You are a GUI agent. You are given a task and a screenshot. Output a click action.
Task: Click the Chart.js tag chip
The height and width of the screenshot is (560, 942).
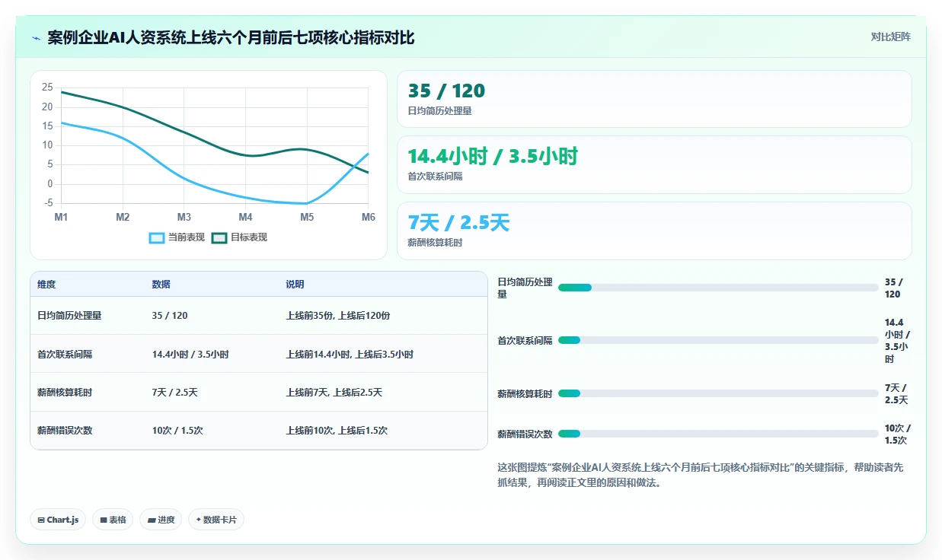tap(59, 520)
